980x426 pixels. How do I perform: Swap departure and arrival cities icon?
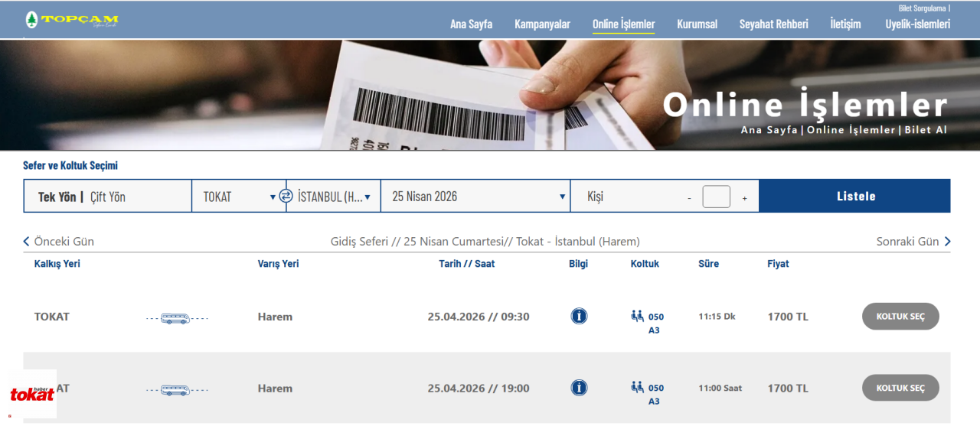(x=286, y=197)
